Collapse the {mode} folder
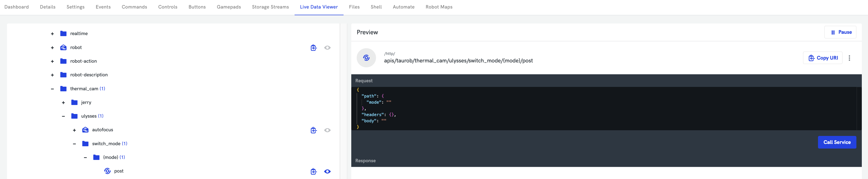Image resolution: width=868 pixels, height=179 pixels. tap(85, 157)
